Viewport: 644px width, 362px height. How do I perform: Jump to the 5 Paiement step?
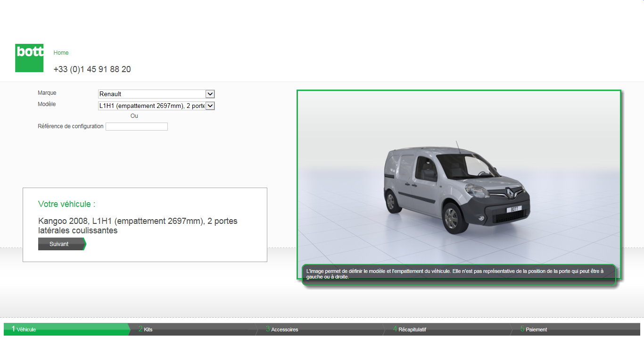point(577,329)
